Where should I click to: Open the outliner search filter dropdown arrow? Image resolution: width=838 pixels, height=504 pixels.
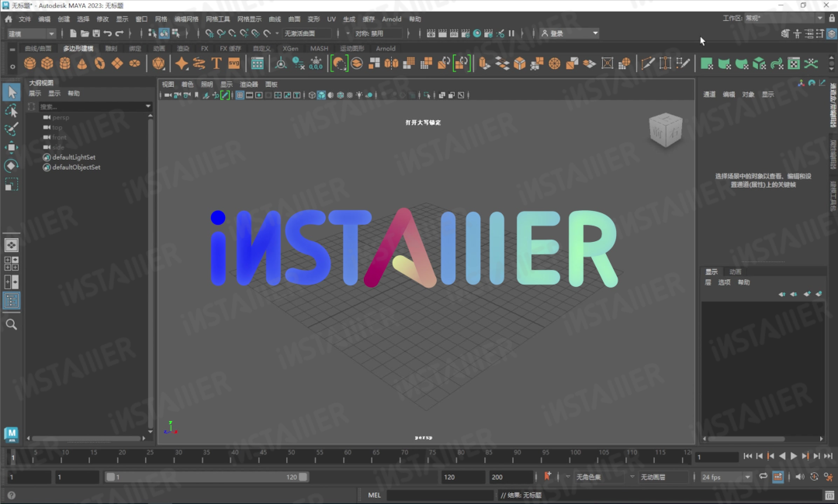(148, 106)
